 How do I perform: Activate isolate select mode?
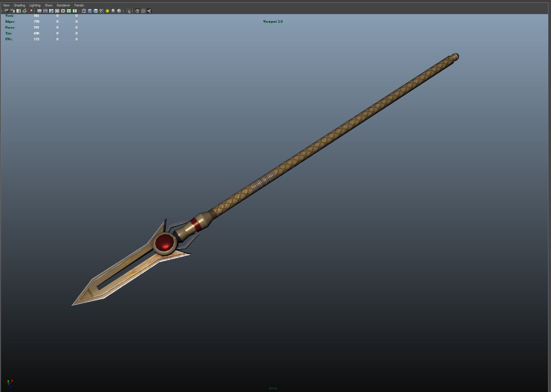point(129,11)
